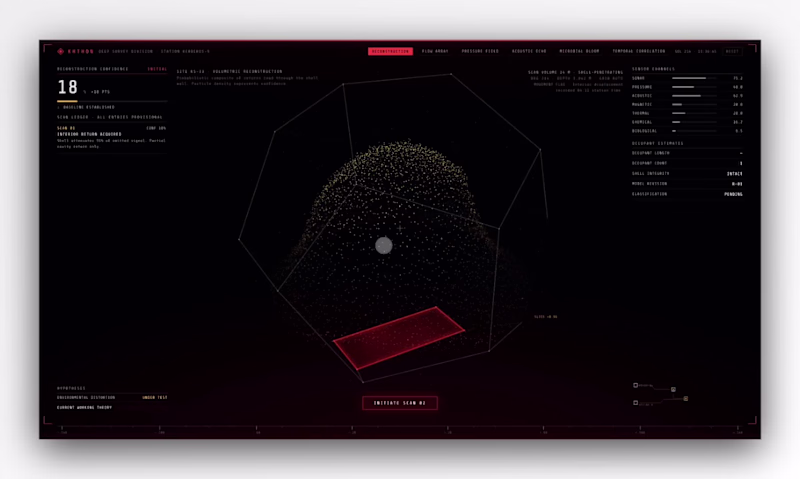The image size is (800, 479).
Task: Click the Occupant Estimates panel heading
Action: coord(658,143)
